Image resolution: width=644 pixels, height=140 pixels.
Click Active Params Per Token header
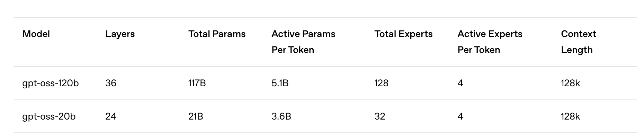click(x=303, y=42)
